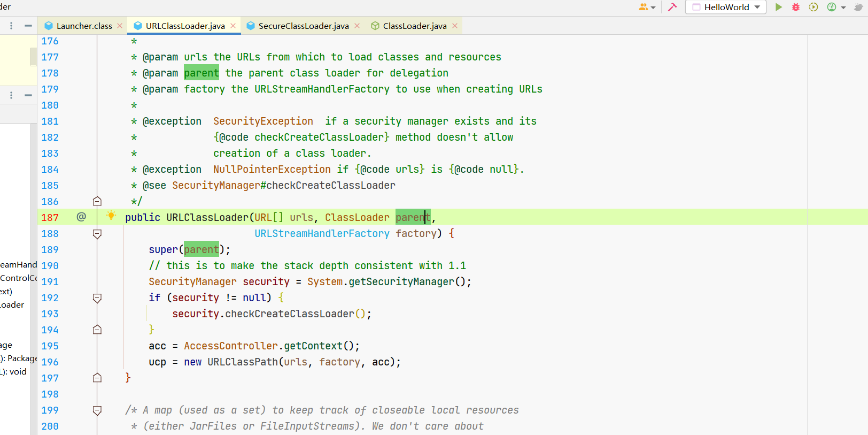Collapse if-block fold marker at line 192
The width and height of the screenshot is (868, 435).
pyautogui.click(x=97, y=298)
